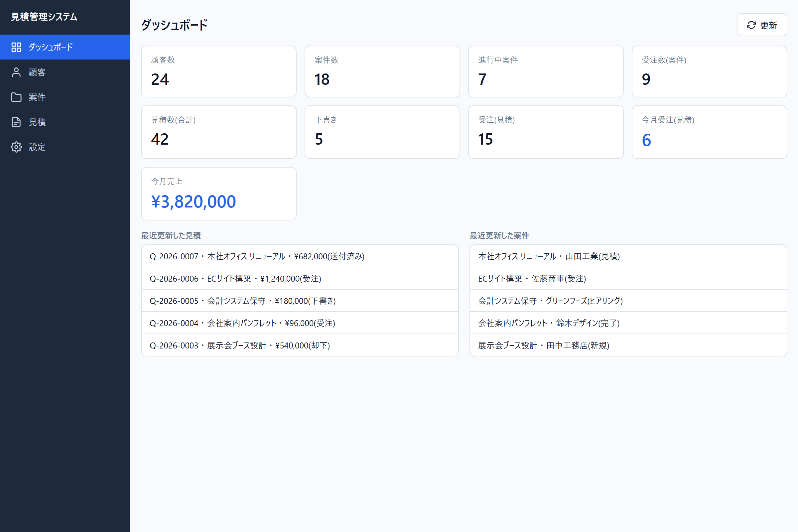This screenshot has height=532, width=798.
Task: Click the document icon next to 見積
Action: click(x=16, y=122)
